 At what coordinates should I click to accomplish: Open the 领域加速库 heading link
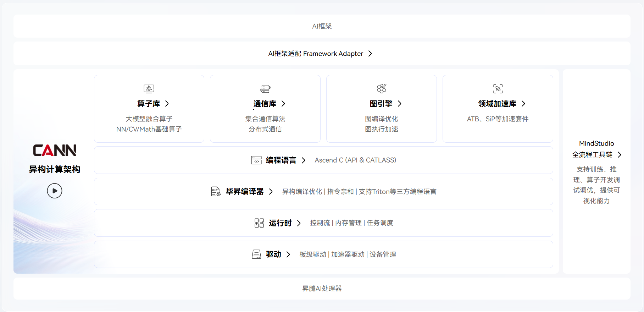497,104
